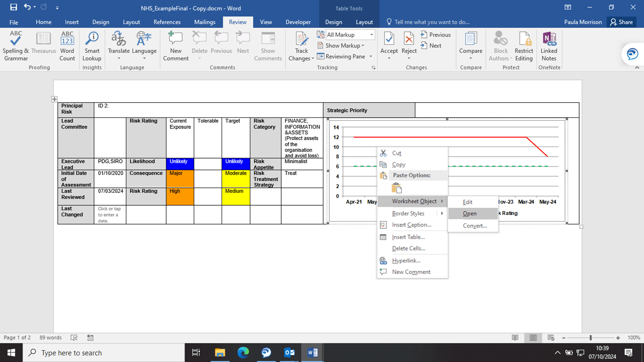
Task: Click the 89 words status indicator
Action: [x=50, y=338]
